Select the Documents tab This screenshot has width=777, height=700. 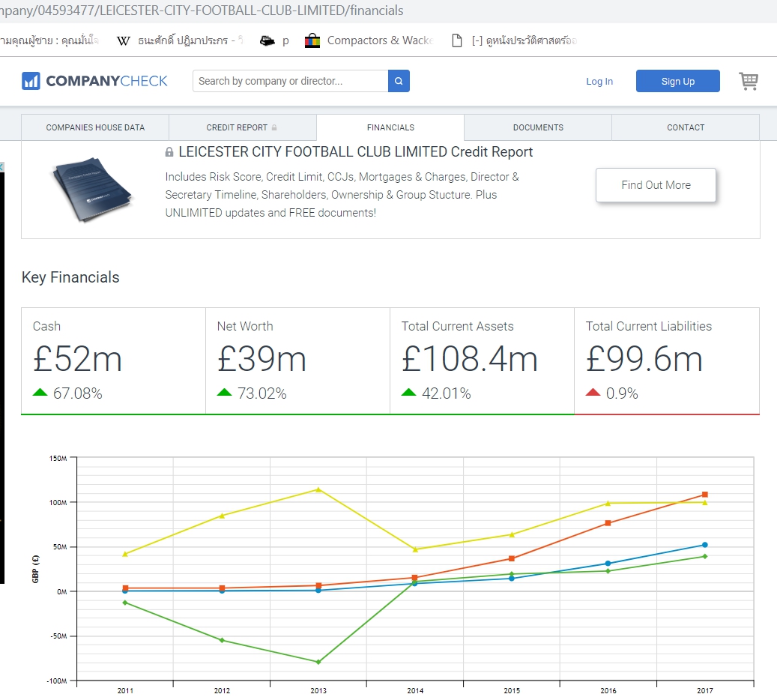pos(538,127)
